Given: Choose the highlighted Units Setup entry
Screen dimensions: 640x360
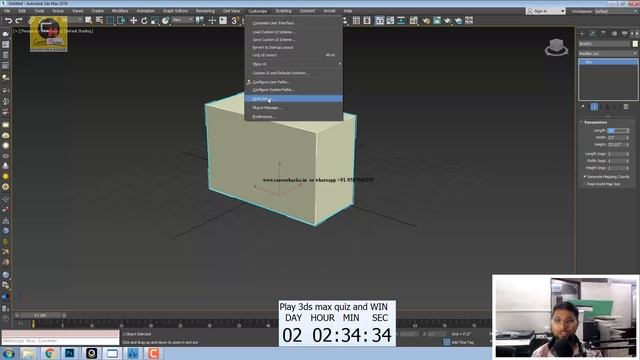Looking at the screenshot, I should 293,99.
